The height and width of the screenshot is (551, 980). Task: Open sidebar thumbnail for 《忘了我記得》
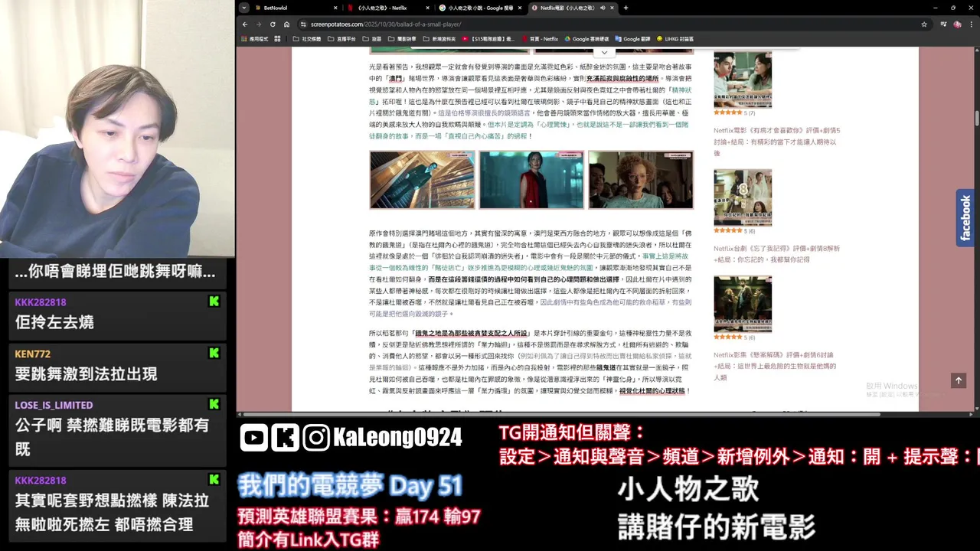(743, 197)
